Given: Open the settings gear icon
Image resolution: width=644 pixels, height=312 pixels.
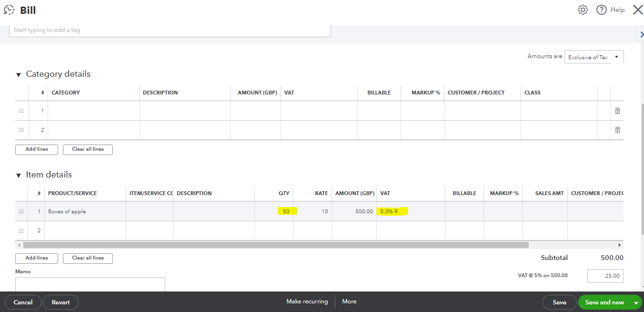Looking at the screenshot, I should tap(583, 10).
